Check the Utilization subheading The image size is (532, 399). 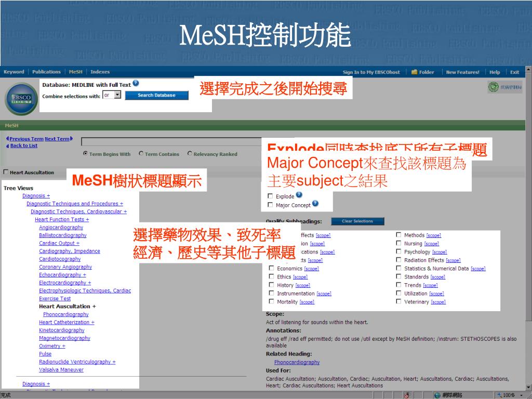pyautogui.click(x=398, y=293)
